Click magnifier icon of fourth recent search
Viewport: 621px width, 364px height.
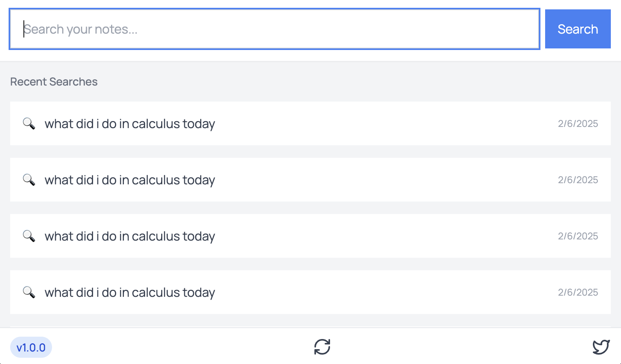point(29,292)
